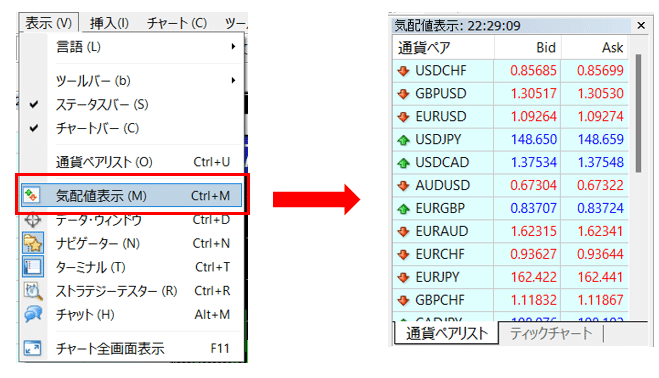Click the 気配値表示: 22:29:09 title text
659x378 pixels.
[457, 26]
